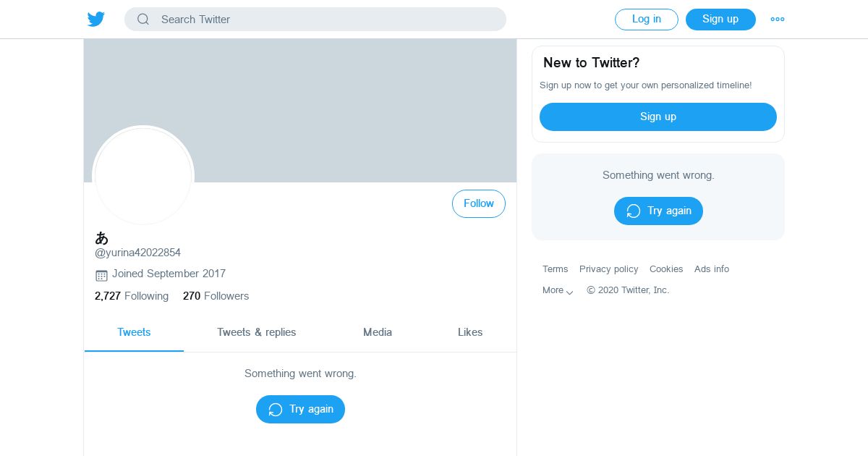Follow the @yurina42022854 account
Screen dimensions: 868x456
(479, 204)
